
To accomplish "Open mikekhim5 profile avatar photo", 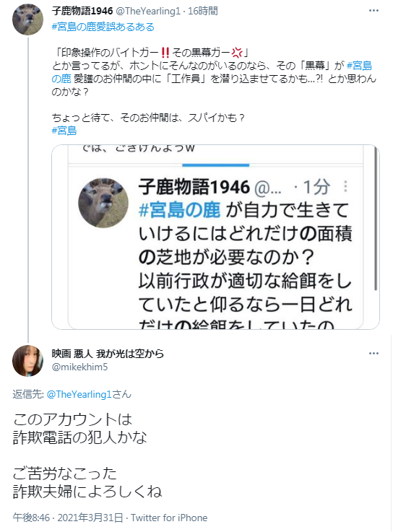I will tap(28, 361).
